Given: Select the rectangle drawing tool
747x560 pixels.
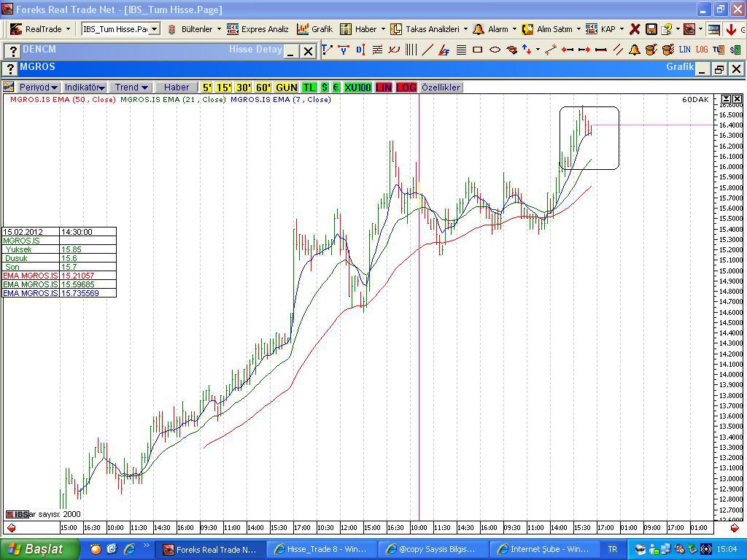Looking at the screenshot, I should 478,50.
